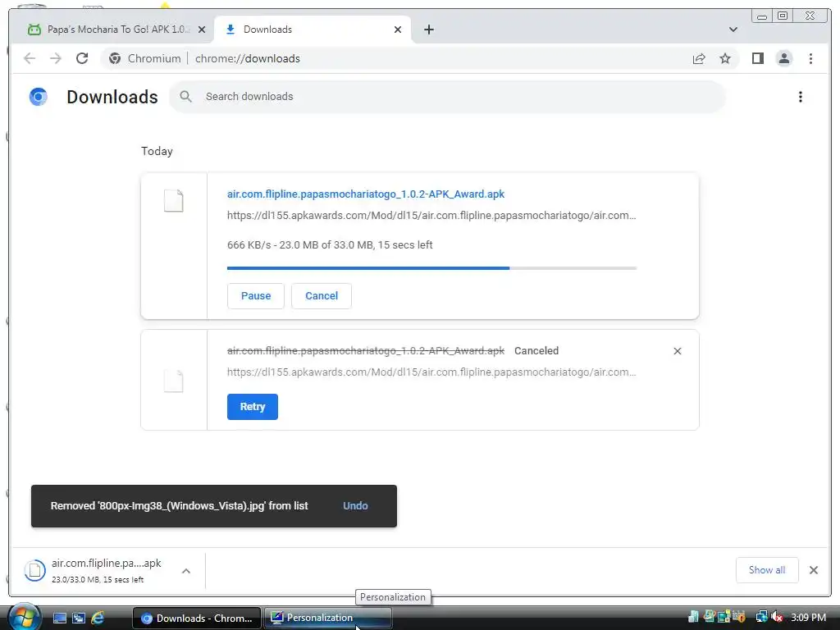
Task: Click the Chromium logo beside Downloads title
Action: (39, 97)
